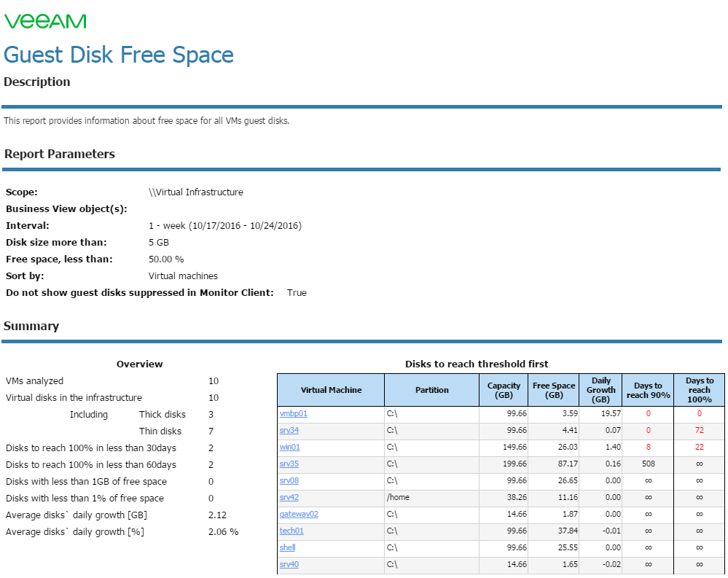Click the 37.84 free space value for tech01
Viewport: 728px width, 578px height.
point(568,531)
